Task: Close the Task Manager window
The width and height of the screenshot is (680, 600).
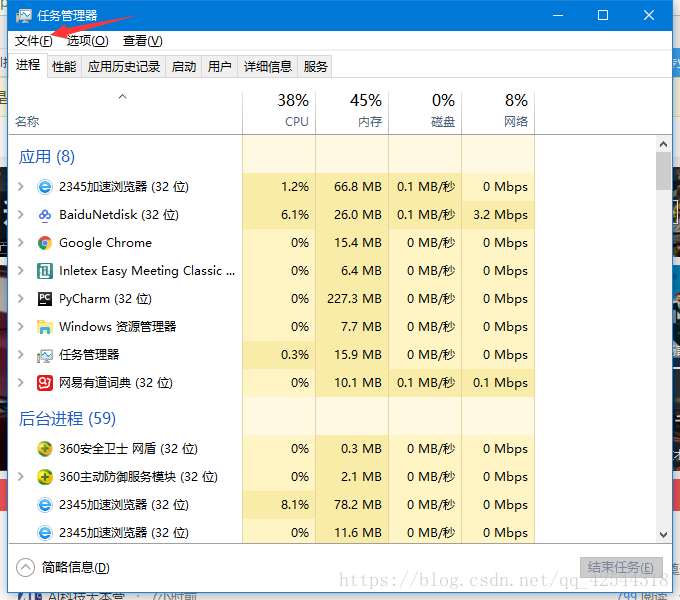Action: [649, 15]
